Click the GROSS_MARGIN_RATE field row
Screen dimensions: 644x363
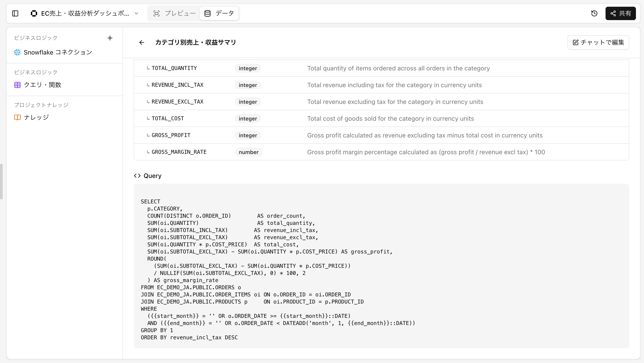point(179,152)
